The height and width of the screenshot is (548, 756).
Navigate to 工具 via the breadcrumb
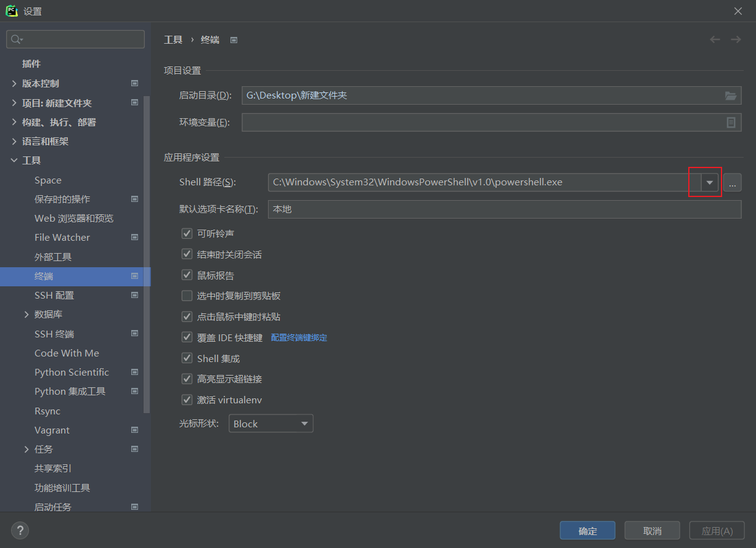click(x=173, y=39)
